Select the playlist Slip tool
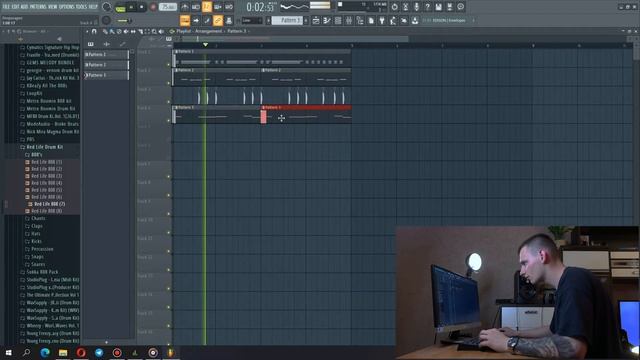 click(133, 31)
